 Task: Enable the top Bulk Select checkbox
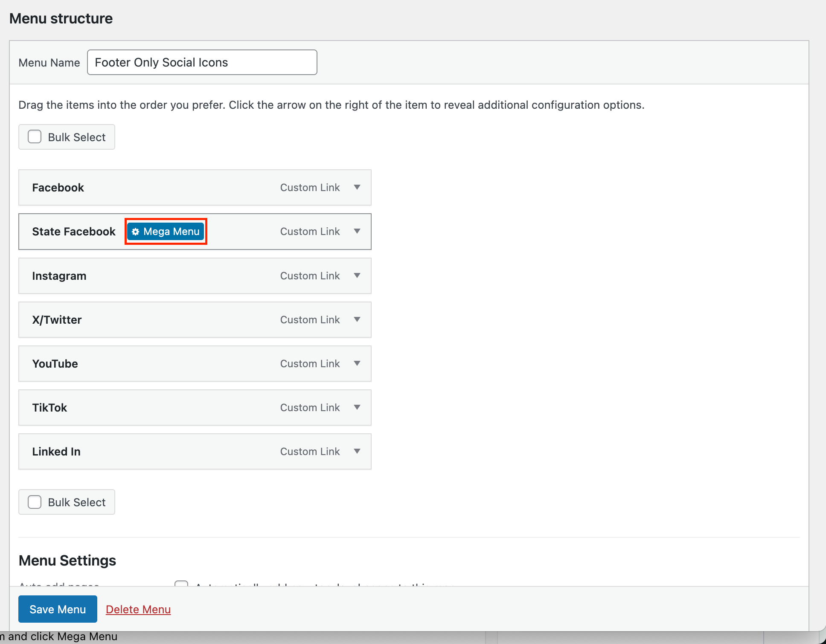click(35, 137)
